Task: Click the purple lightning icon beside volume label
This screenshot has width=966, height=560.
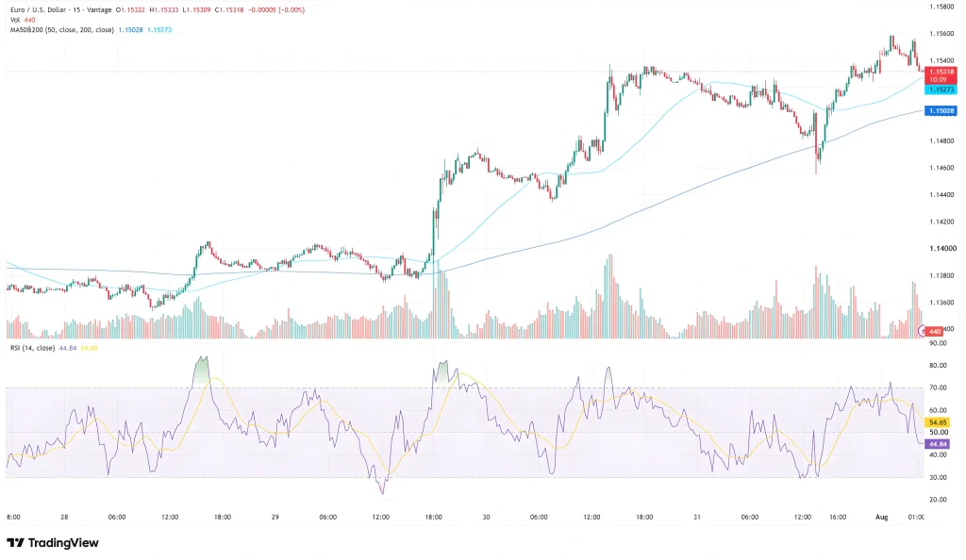Action: tap(923, 331)
